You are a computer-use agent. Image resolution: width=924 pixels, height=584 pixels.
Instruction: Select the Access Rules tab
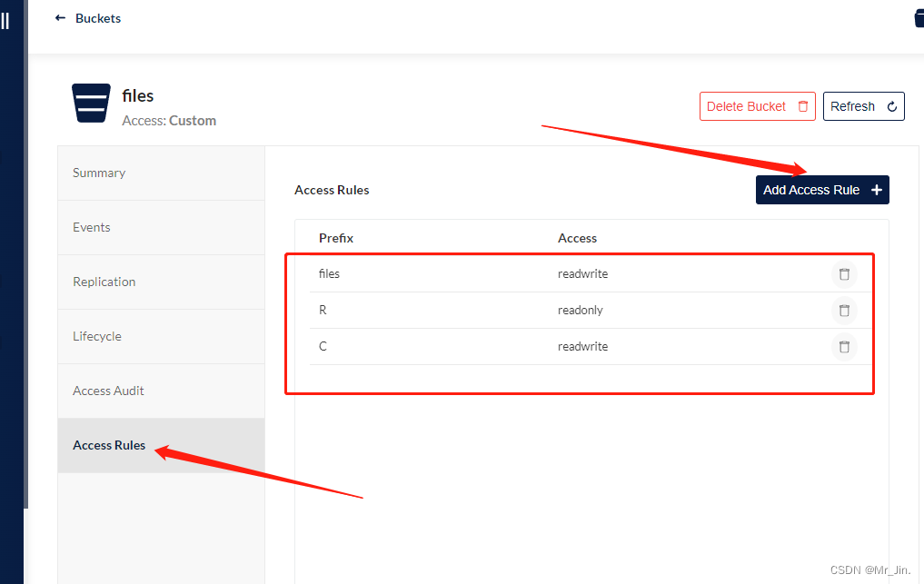pos(109,445)
